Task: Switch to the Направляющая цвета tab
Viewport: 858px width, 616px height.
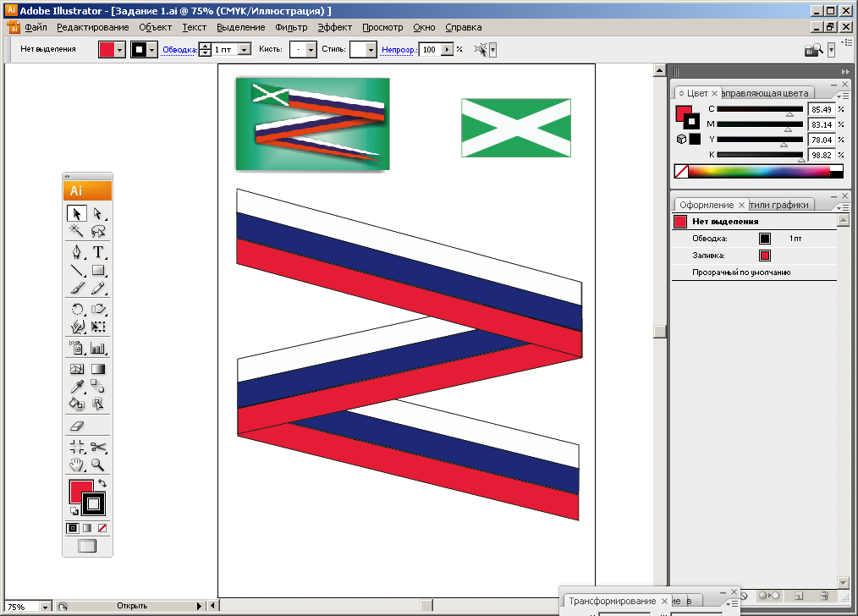Action: coord(766,94)
